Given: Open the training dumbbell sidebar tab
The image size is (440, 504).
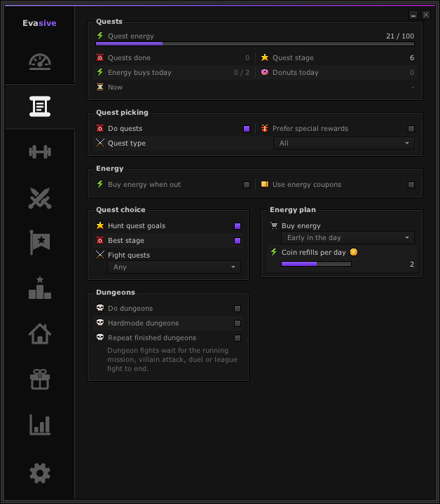Looking at the screenshot, I should [40, 152].
